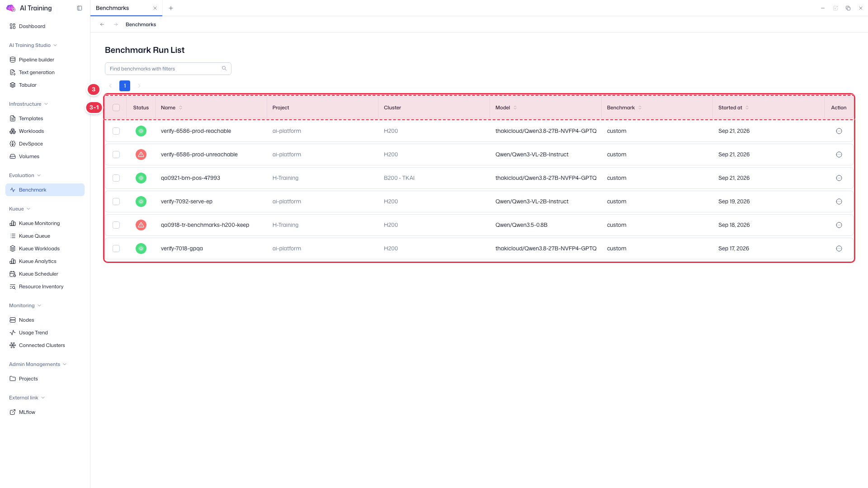Screen dimensions: 868x488
Task: Select the qa0921-bm-pos-47993 row checkbox
Action: 116,178
